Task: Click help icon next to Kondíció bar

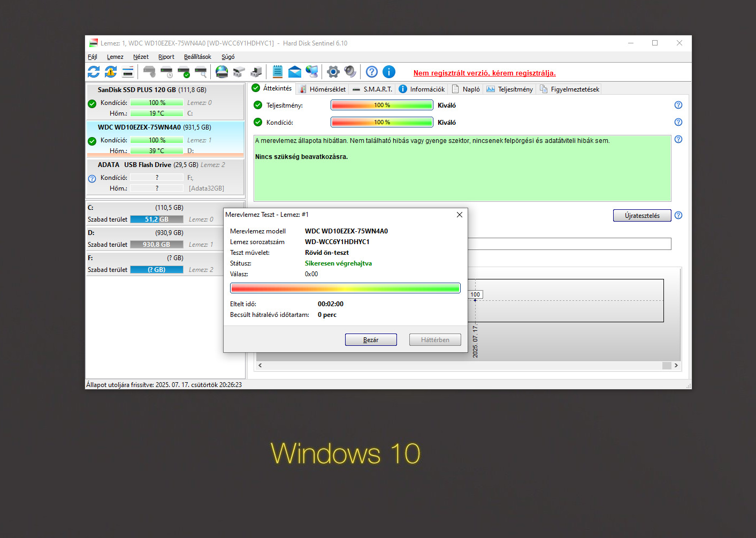Action: 678,122
